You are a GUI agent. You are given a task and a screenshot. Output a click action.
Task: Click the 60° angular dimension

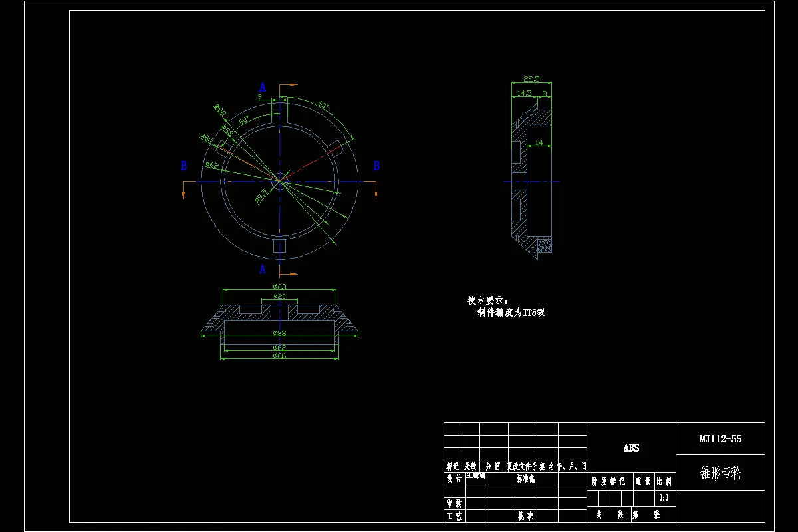pos(322,104)
